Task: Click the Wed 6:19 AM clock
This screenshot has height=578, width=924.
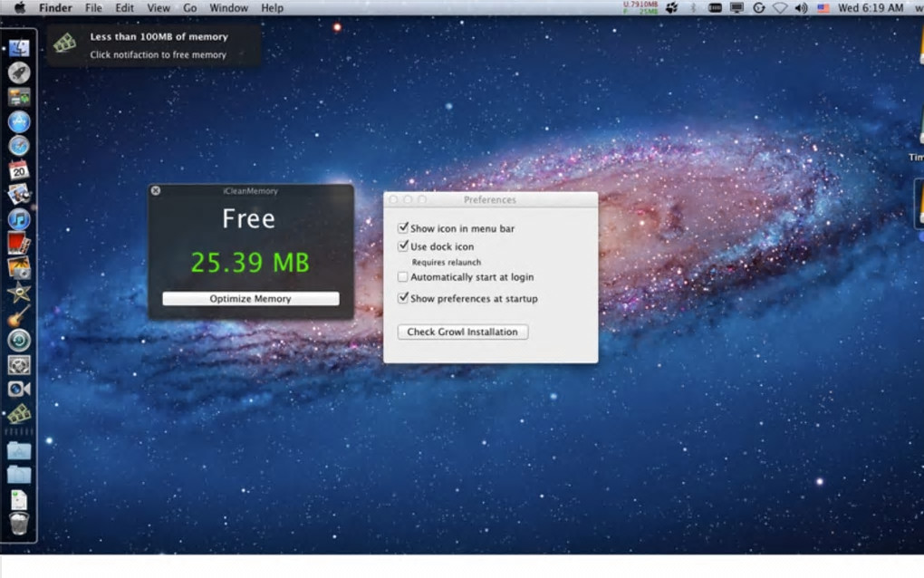Action: click(871, 7)
